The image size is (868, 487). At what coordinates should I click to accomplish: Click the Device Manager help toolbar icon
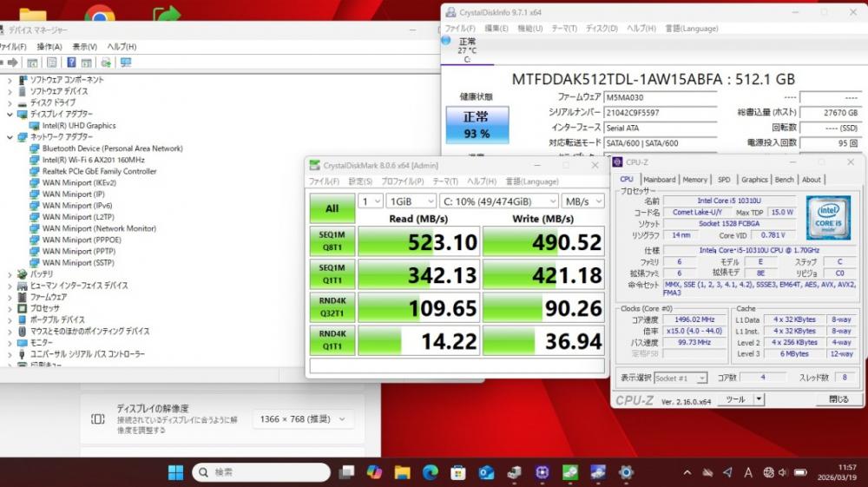70,63
